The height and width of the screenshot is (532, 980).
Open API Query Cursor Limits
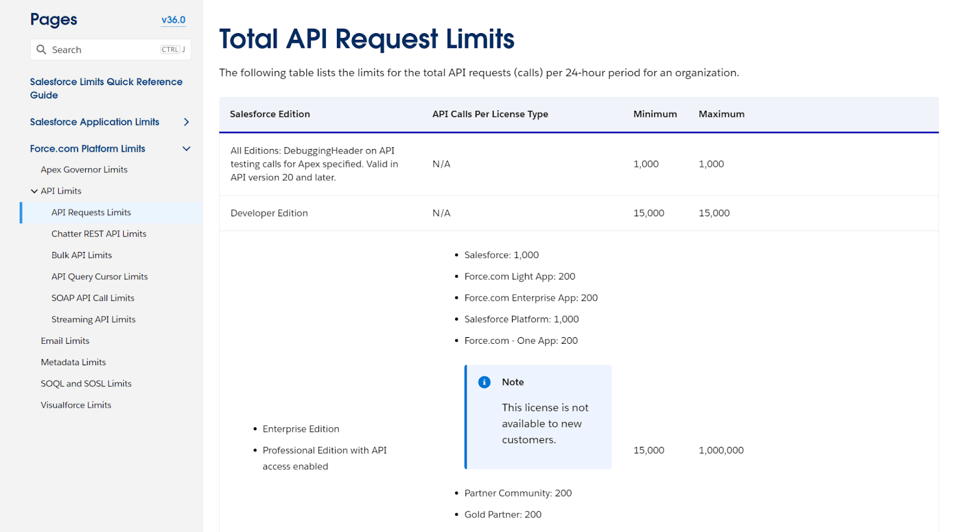coord(99,277)
